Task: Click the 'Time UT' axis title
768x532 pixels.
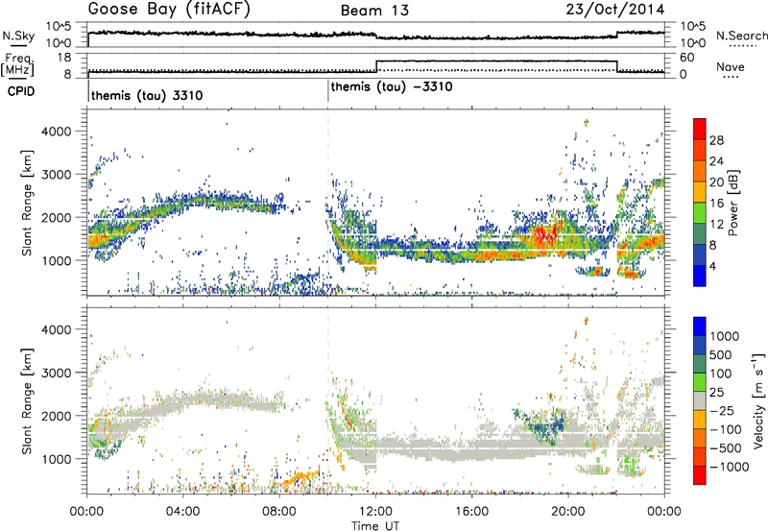Action: 375,525
